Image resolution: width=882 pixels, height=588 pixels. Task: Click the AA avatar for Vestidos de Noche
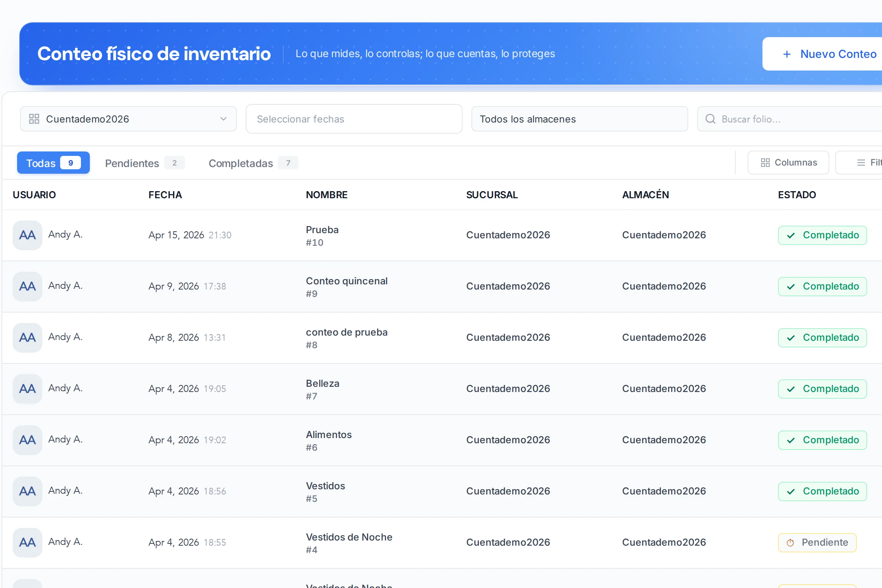[27, 543]
